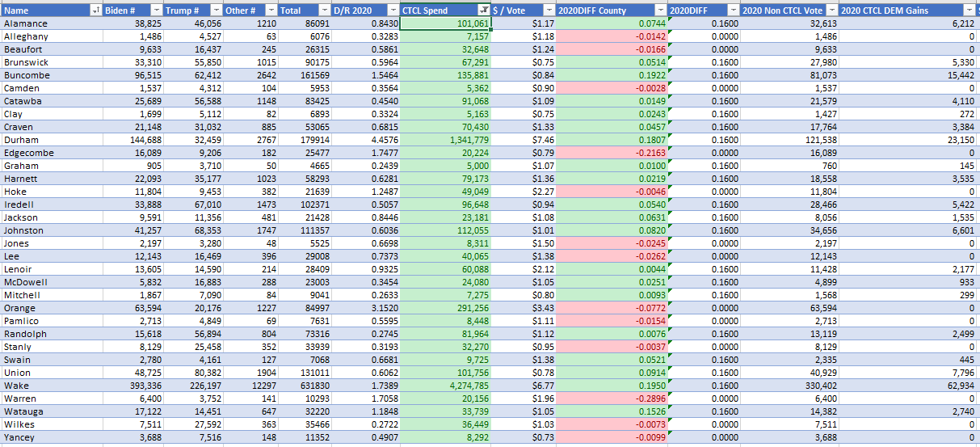Screen dimensions: 980x447
Task: Click the CTCL Spend header cell text
Action: [425, 11]
